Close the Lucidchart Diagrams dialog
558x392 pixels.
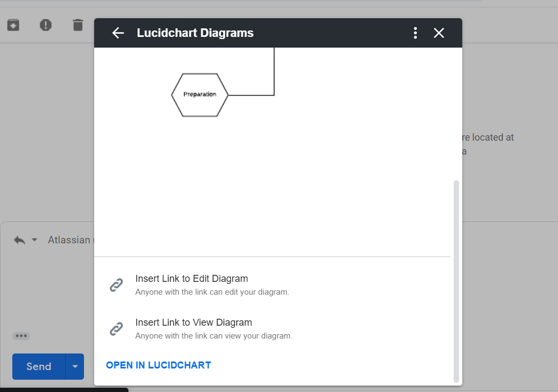tap(439, 33)
